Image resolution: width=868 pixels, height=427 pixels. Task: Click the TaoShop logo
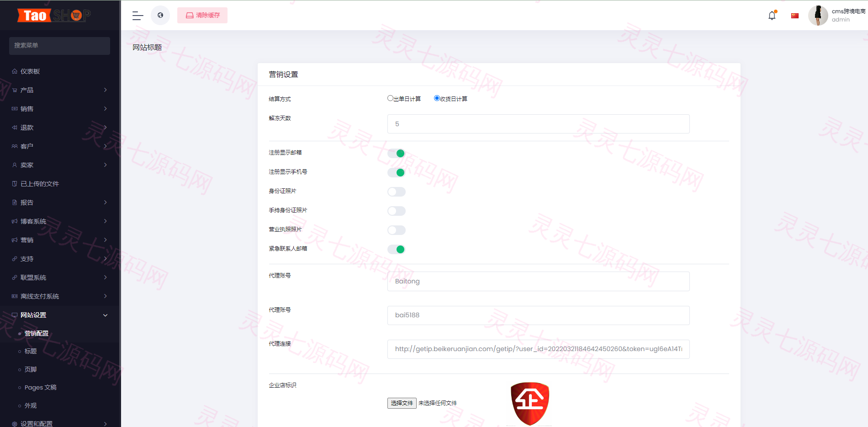coord(54,16)
